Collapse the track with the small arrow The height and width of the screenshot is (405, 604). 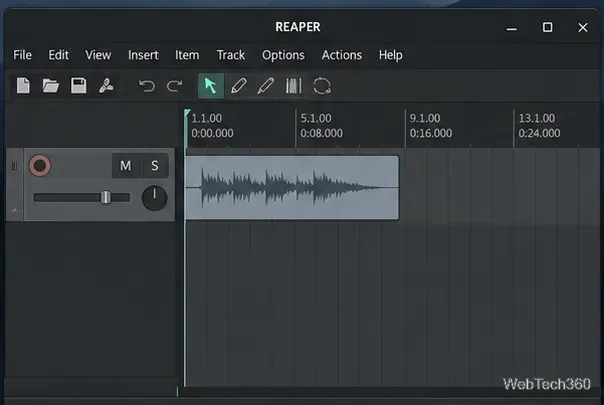pos(14,210)
